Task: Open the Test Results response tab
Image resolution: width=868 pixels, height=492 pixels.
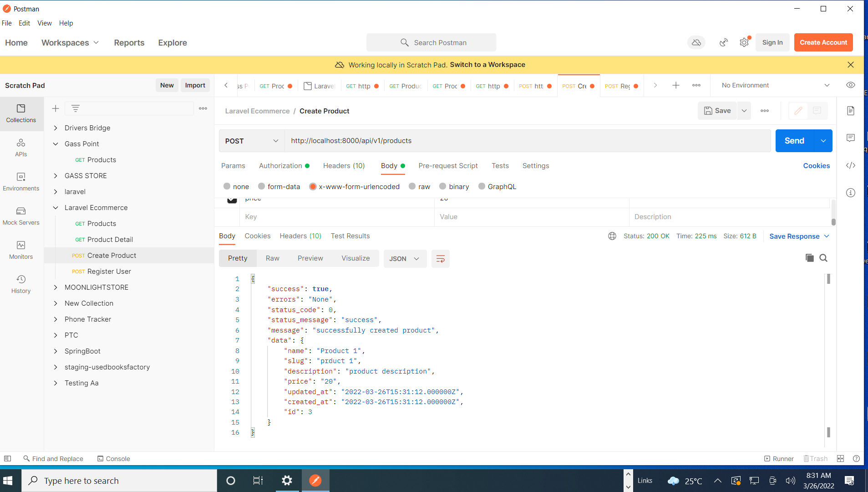Action: 350,236
